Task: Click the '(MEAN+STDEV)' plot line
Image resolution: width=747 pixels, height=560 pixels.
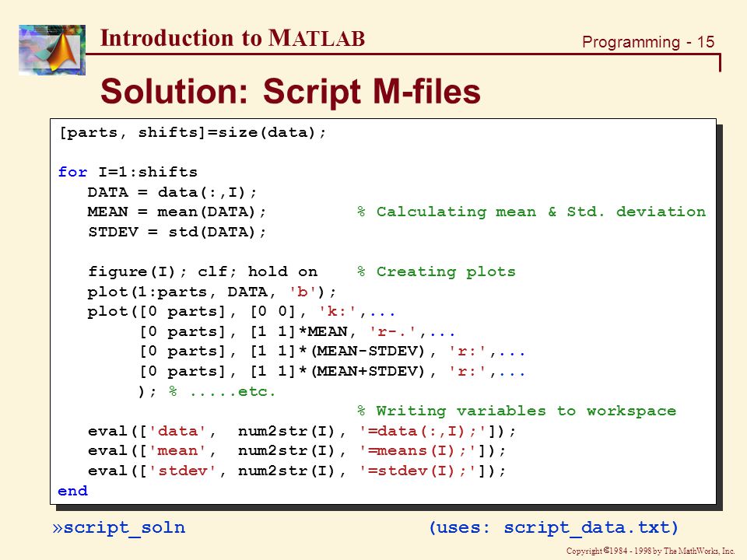Action: [332, 372]
